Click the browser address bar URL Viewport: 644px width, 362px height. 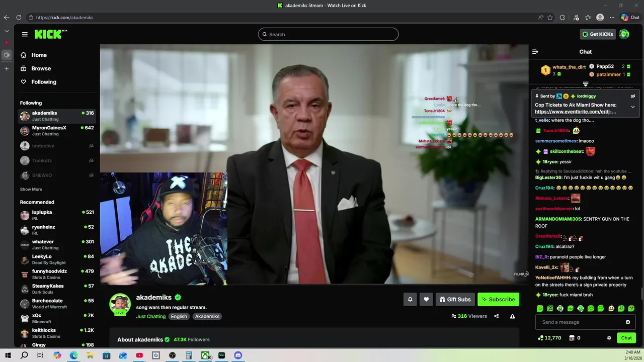pos(64,18)
